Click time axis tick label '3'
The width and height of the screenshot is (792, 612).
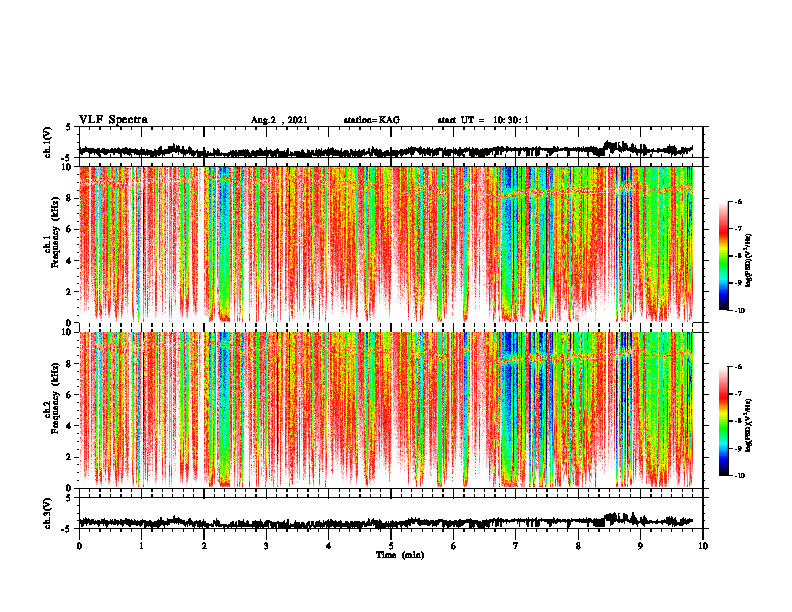[x=266, y=546]
